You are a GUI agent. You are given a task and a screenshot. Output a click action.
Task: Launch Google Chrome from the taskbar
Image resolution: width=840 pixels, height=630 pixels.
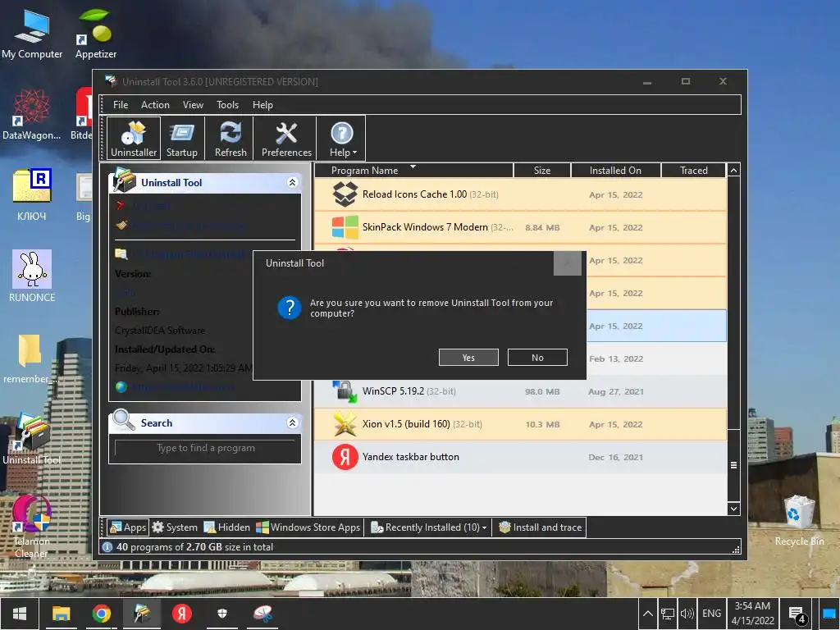(101, 614)
